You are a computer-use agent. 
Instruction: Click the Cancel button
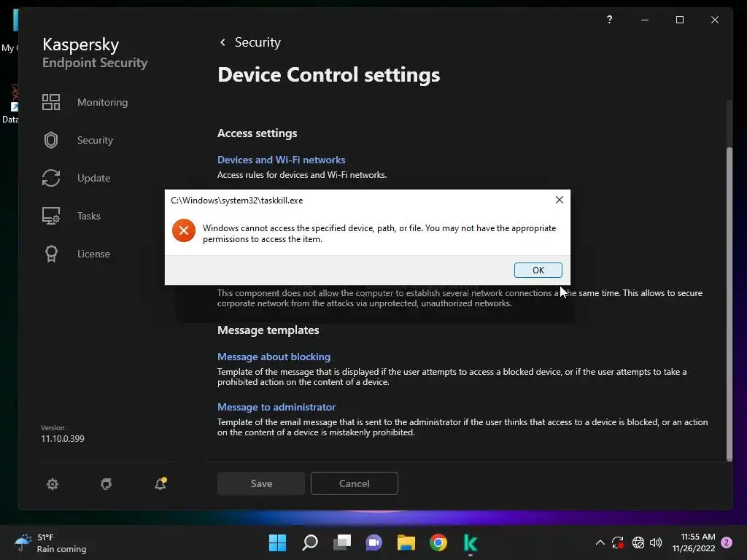click(x=355, y=483)
